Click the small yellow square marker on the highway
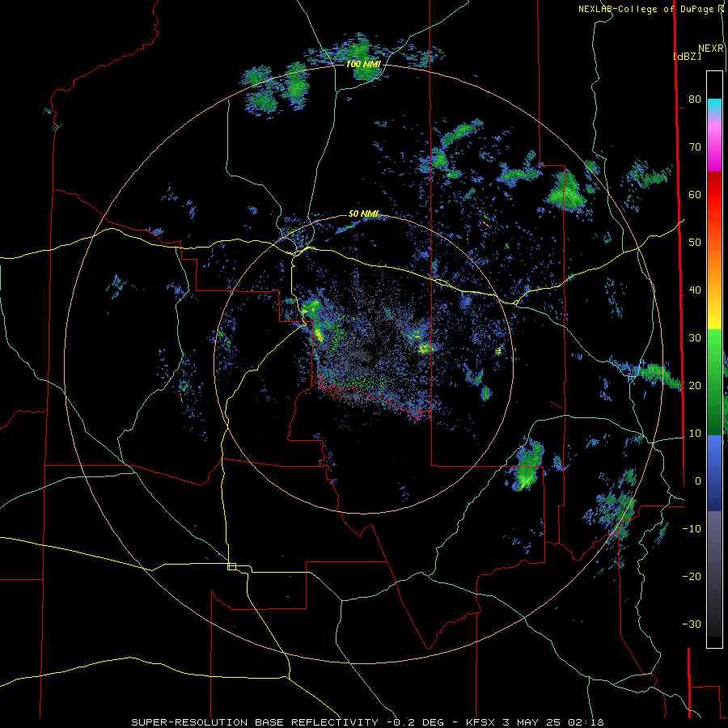The image size is (728, 728). 231,566
